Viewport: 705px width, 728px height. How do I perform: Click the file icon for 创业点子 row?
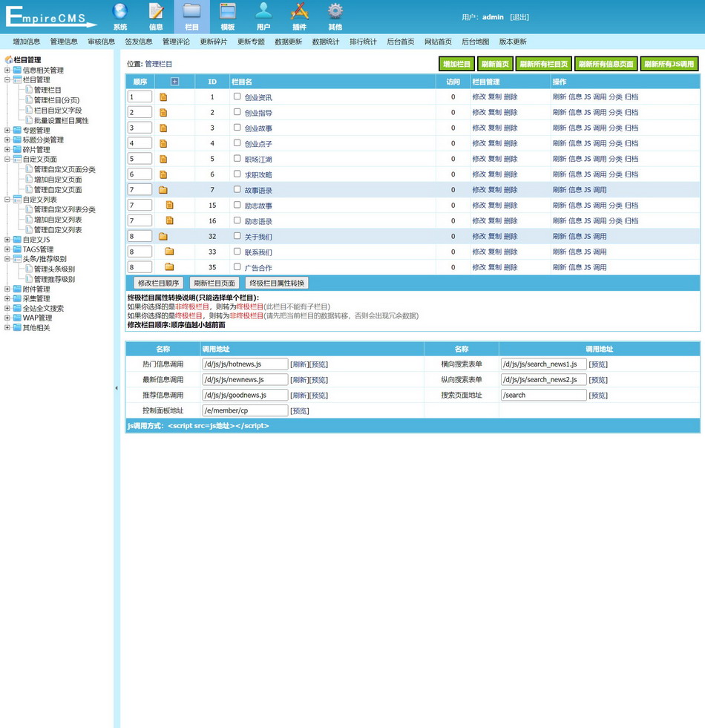pos(163,143)
